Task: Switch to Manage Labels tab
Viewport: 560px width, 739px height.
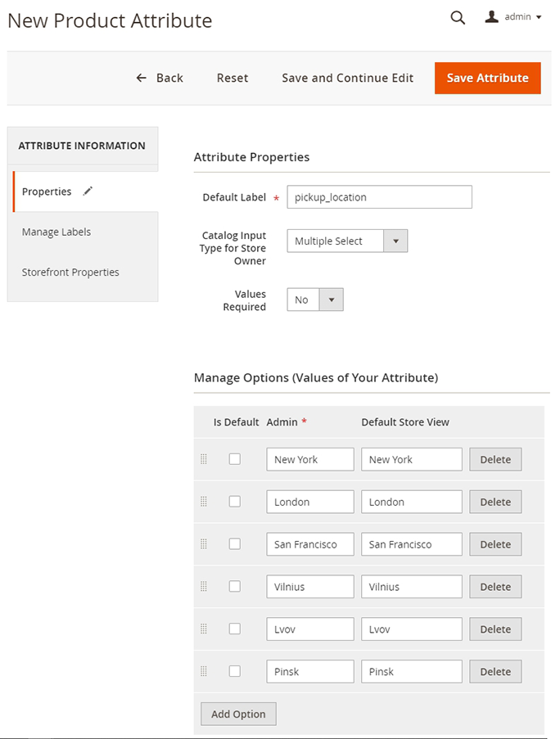Action: tap(56, 232)
